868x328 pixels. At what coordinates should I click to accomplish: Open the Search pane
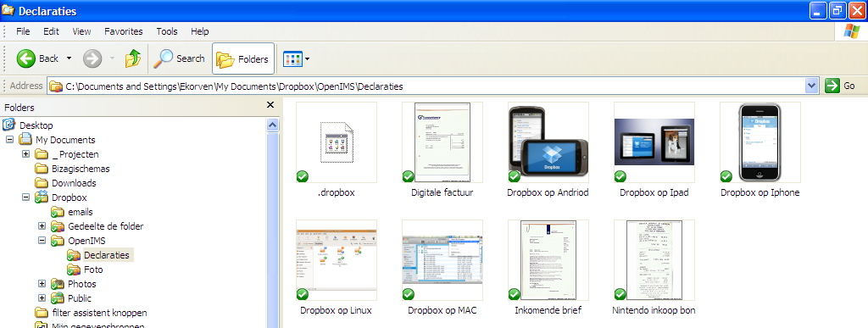tap(180, 58)
